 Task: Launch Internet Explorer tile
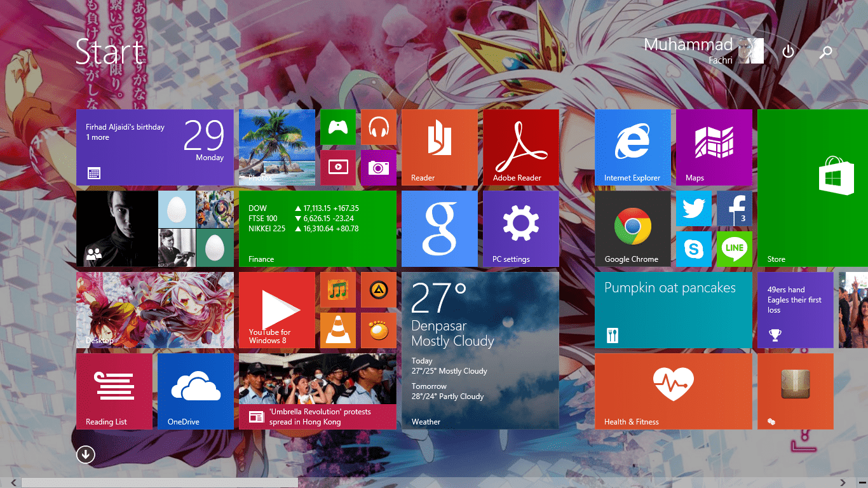coord(632,147)
